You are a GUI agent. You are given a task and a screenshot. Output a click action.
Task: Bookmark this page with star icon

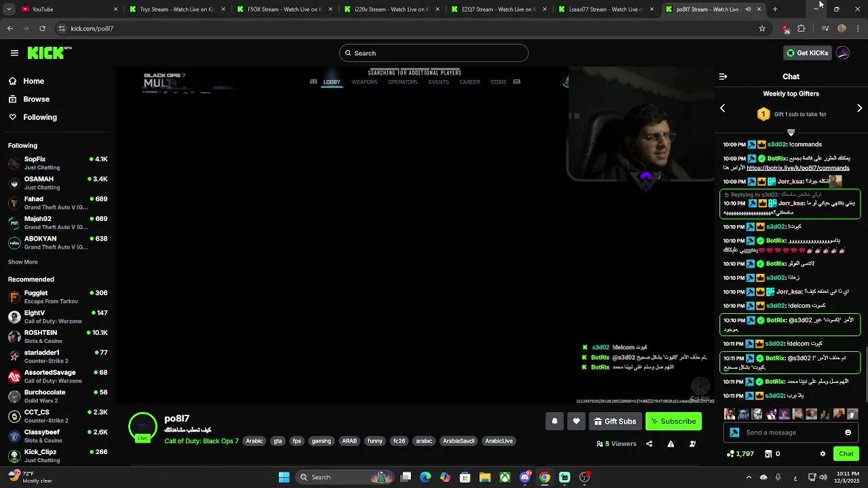[762, 28]
